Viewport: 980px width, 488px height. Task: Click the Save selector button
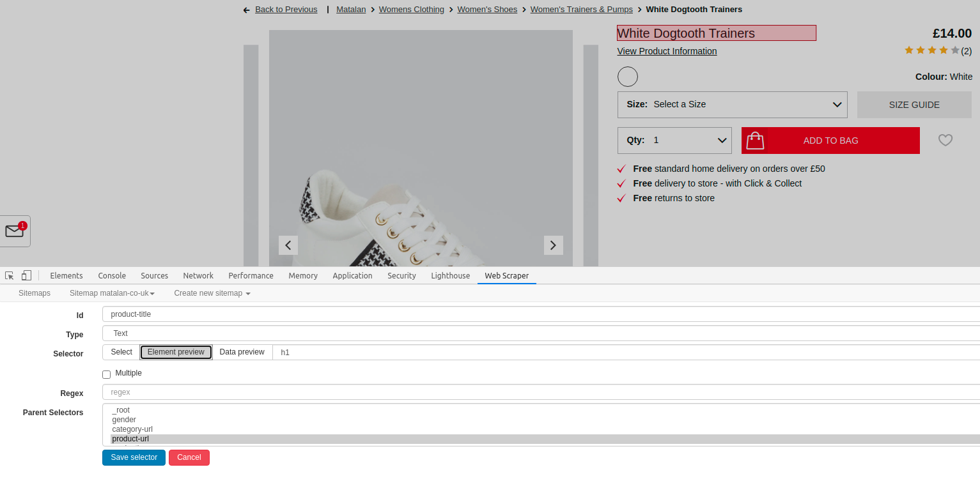[134, 457]
